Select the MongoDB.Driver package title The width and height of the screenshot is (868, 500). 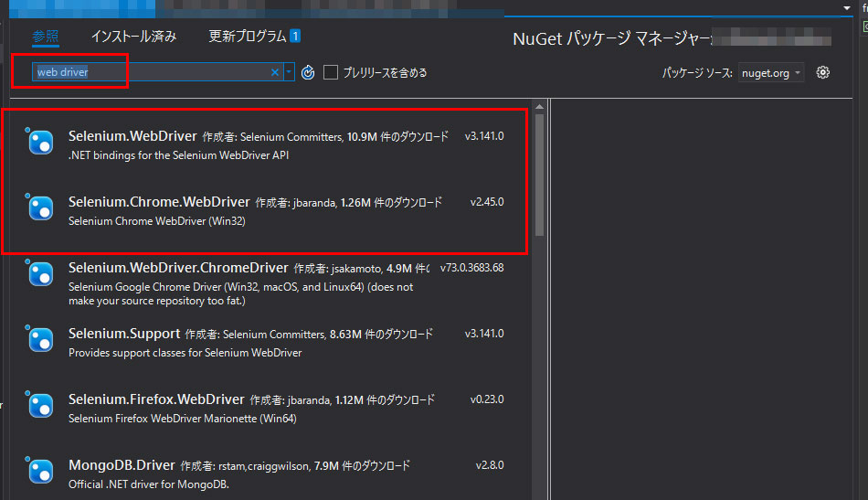[121, 465]
